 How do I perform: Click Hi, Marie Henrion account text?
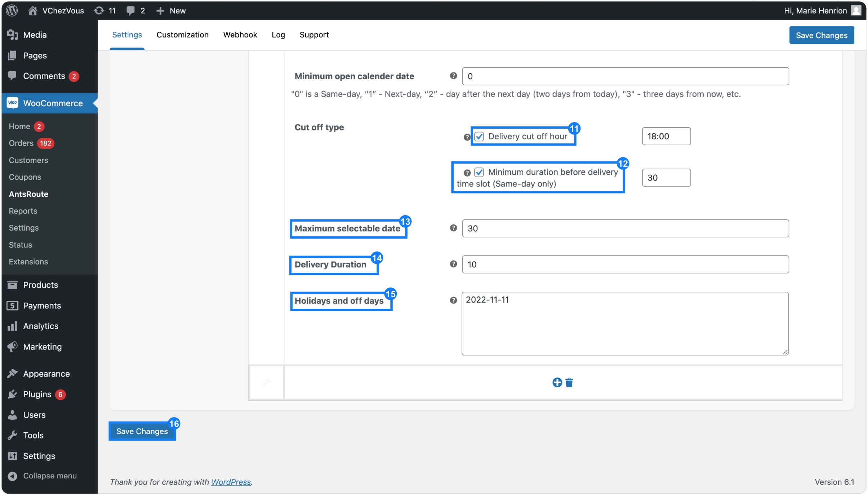pos(815,11)
